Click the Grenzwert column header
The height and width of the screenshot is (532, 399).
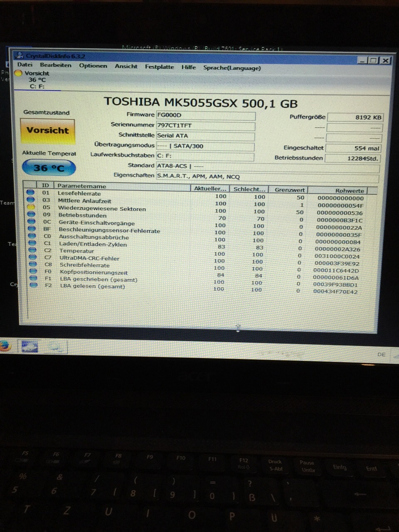pos(289,190)
